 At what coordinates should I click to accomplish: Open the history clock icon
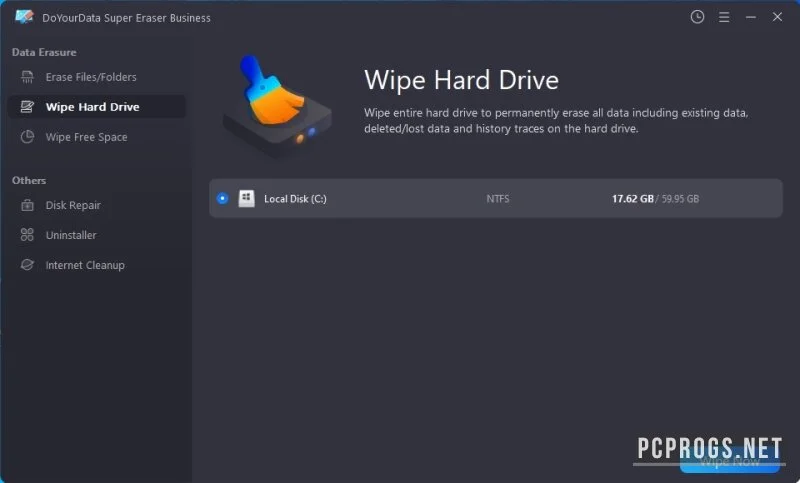(x=697, y=17)
